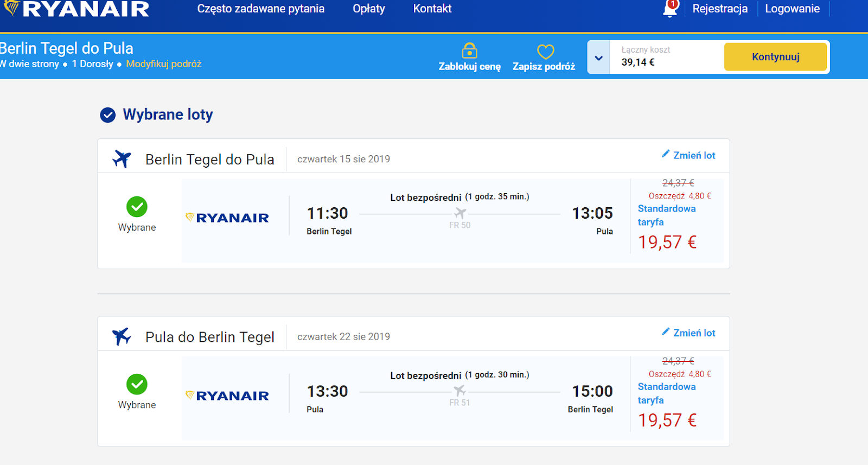Click green Wybrane checkmark for 11:30 flight
868x465 pixels.
pos(137,207)
